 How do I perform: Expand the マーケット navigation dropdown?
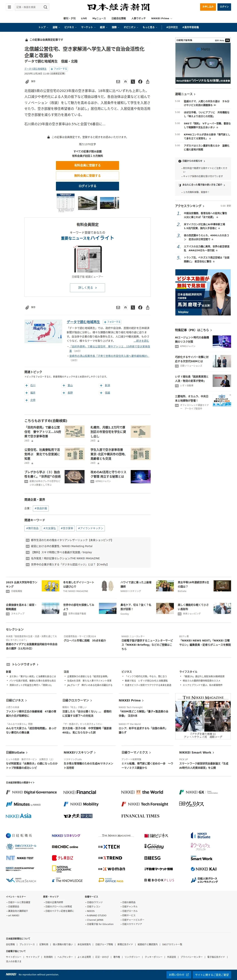[88, 27]
